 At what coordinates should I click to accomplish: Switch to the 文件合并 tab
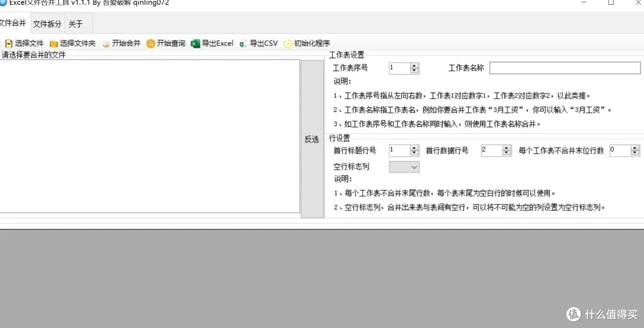(14, 23)
